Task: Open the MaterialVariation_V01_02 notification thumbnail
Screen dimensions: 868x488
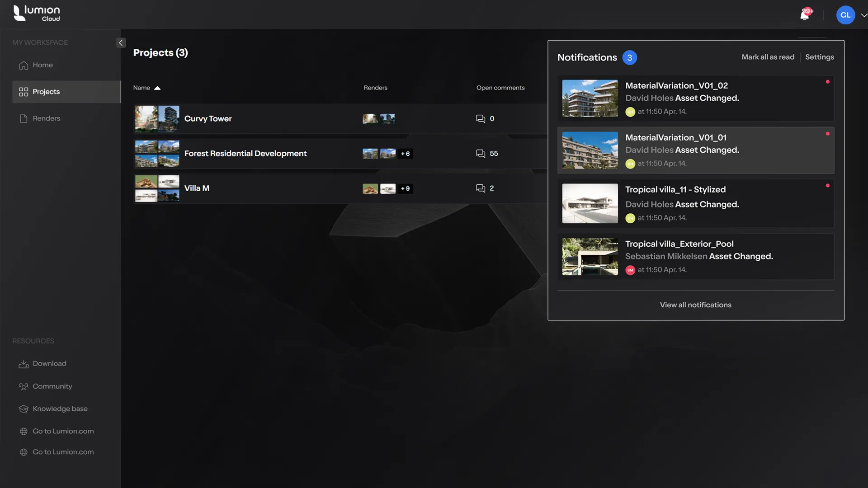Action: coord(590,99)
